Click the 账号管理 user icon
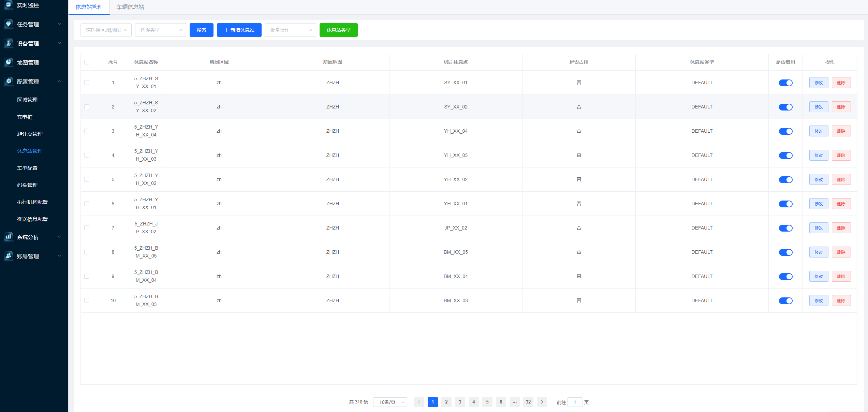 [x=9, y=256]
